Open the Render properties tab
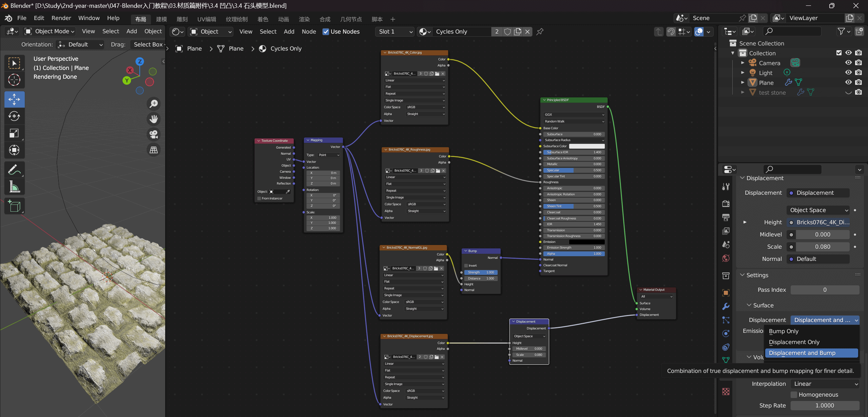Image resolution: width=868 pixels, height=417 pixels. (726, 204)
